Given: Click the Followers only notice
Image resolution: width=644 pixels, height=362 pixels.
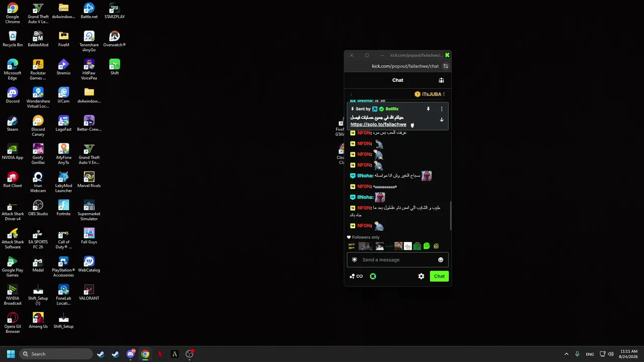Looking at the screenshot, I should tap(363, 237).
